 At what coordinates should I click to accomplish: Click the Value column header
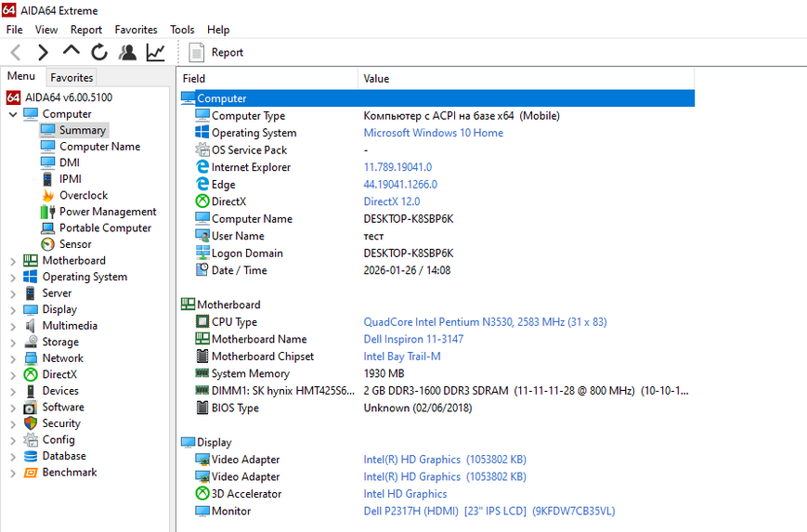click(526, 79)
